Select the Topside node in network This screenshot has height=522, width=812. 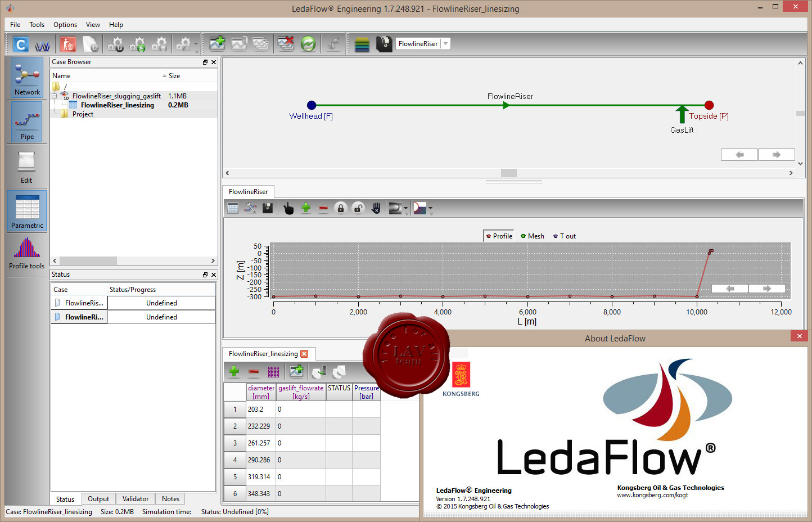pyautogui.click(x=709, y=105)
